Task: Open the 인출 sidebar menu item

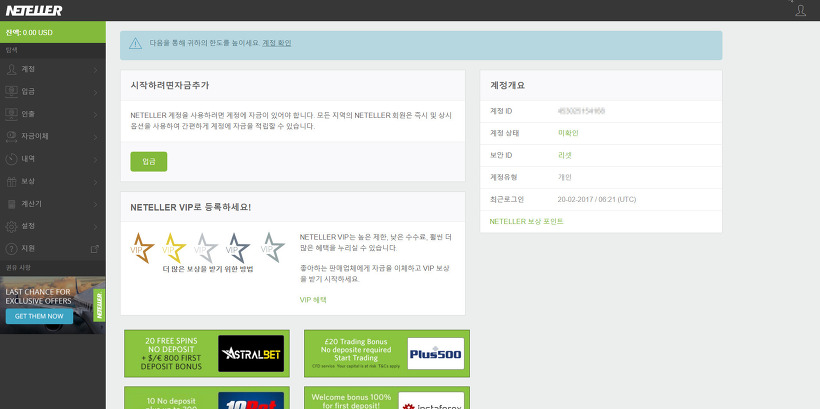Action: pyautogui.click(x=53, y=114)
